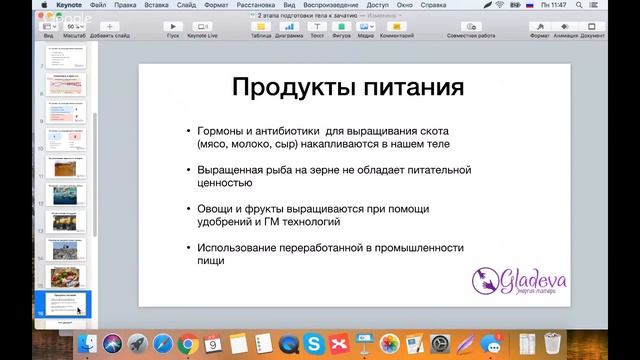Image resolution: width=640 pixels, height=360 pixels.
Task: Select the highlighted slide 16 thumbnail
Action: point(66,304)
